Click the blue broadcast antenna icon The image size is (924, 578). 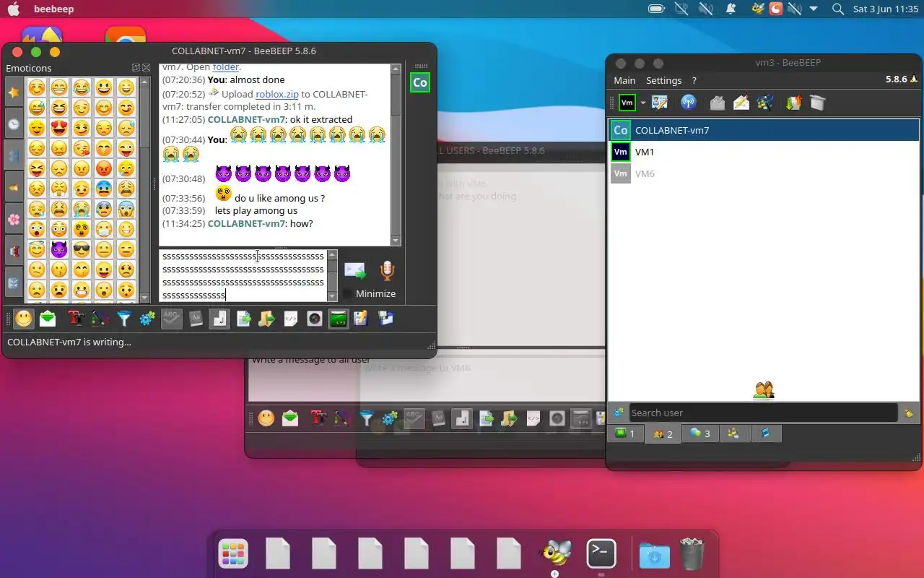[689, 103]
